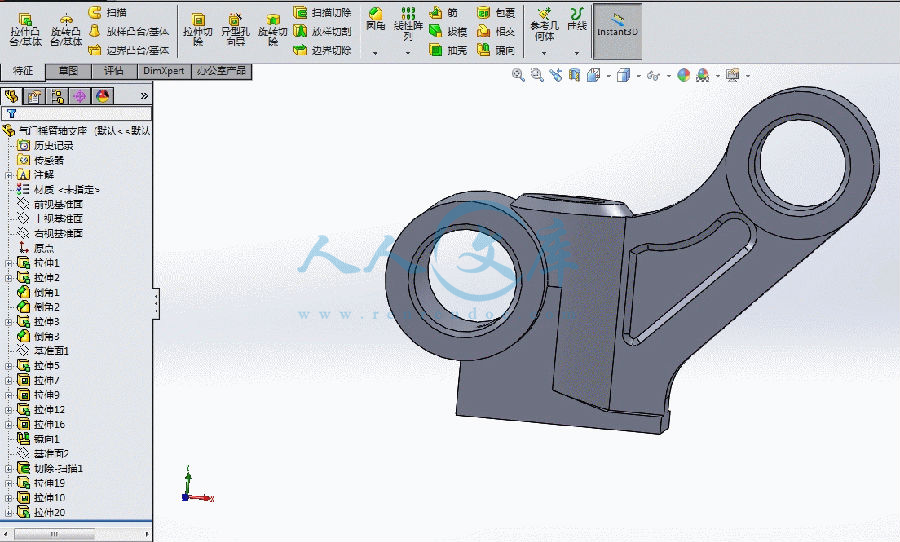Select the Linear Pattern (线性阵列) tool

coord(408,24)
